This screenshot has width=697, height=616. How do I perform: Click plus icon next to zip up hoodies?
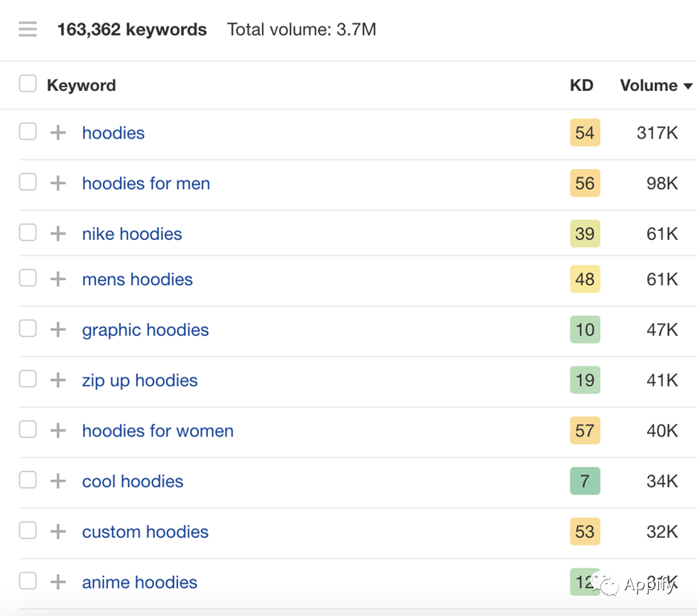pos(58,380)
